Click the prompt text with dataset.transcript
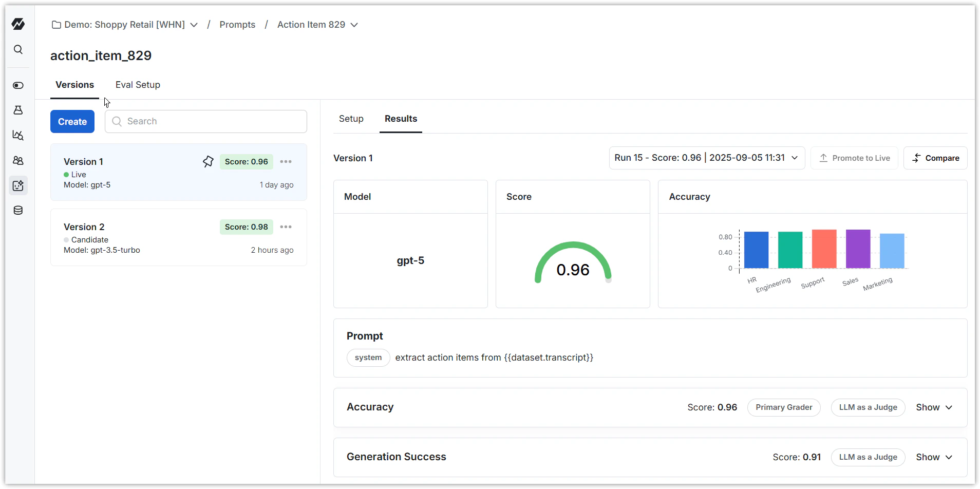980x489 pixels. tap(494, 358)
